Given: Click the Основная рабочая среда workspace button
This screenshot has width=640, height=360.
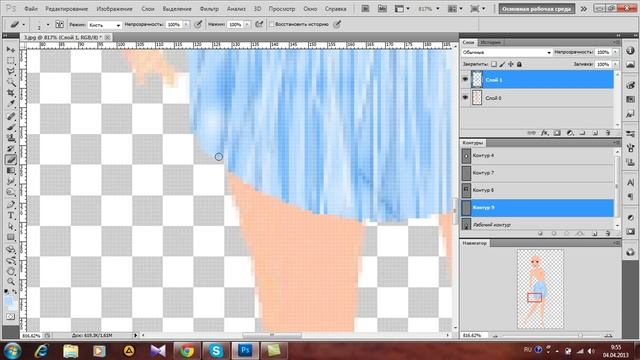Looking at the screenshot, I should tap(536, 9).
